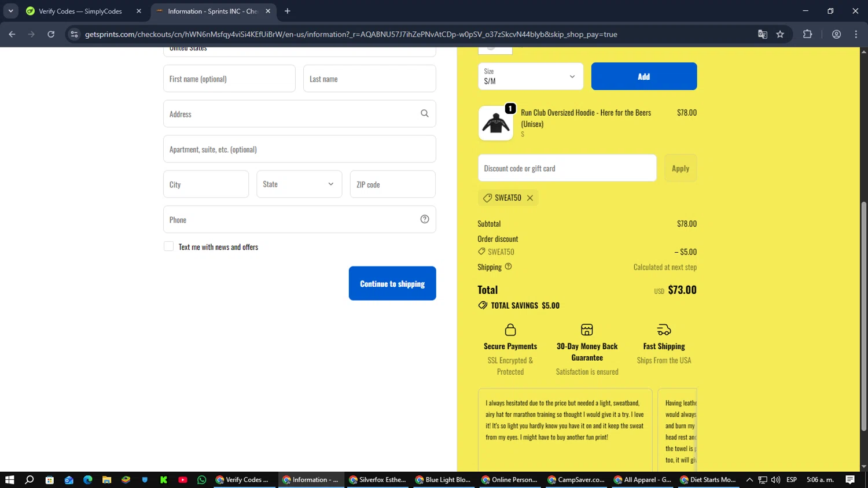Open the site information icon in address bar
868x488 pixels.
(74, 34)
